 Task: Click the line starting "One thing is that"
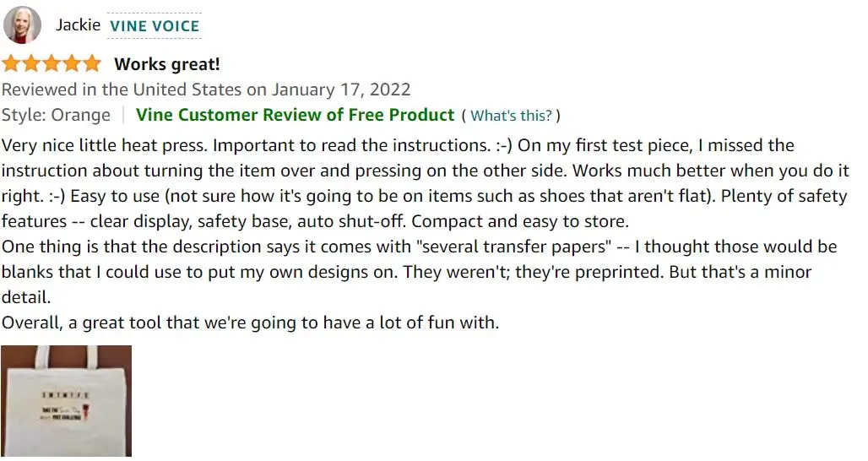[x=419, y=247]
